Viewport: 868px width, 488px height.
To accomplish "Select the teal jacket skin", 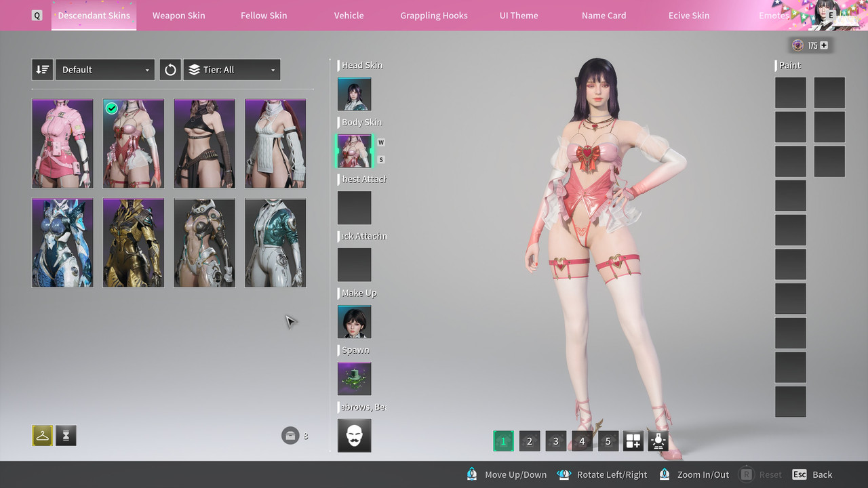I will click(275, 243).
